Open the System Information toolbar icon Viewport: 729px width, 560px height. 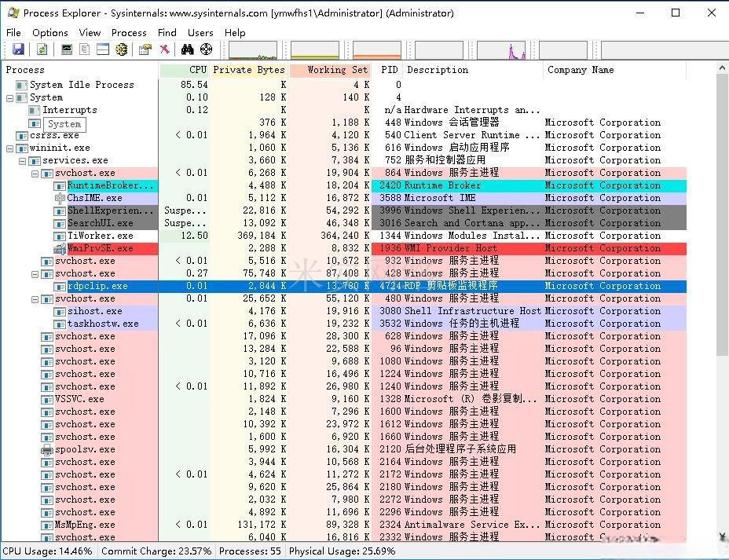click(67, 49)
